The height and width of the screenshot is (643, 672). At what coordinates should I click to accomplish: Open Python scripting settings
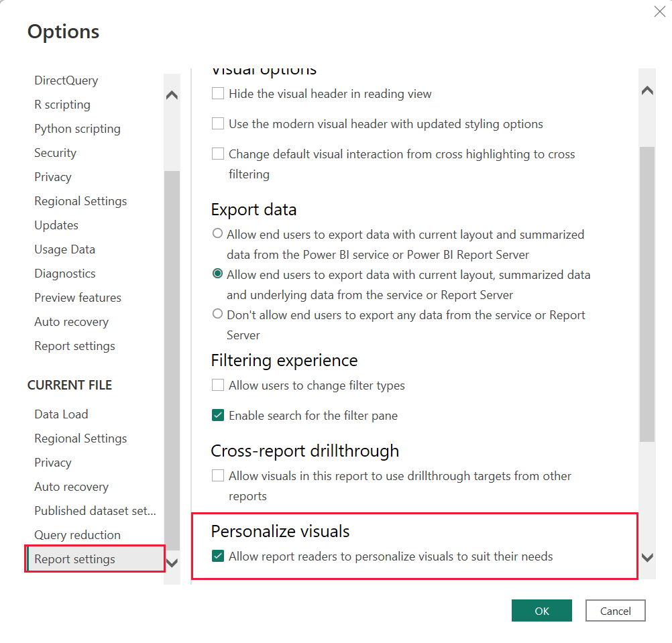point(77,128)
